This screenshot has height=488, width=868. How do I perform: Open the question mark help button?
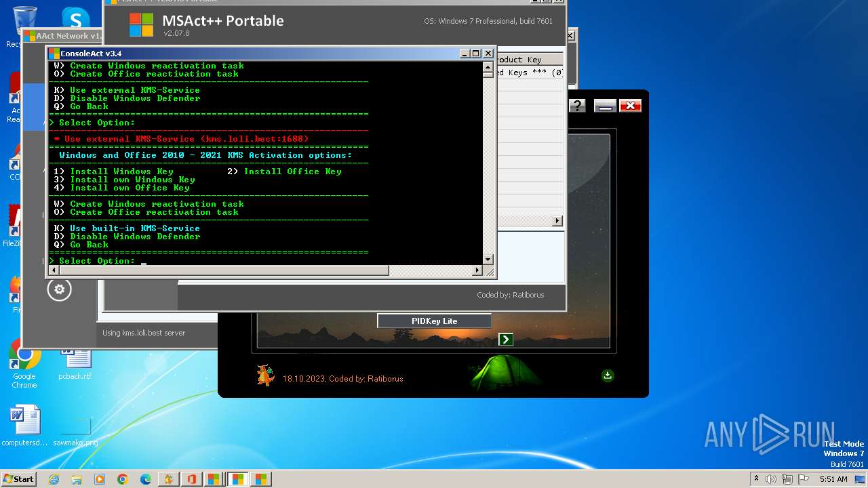(577, 105)
